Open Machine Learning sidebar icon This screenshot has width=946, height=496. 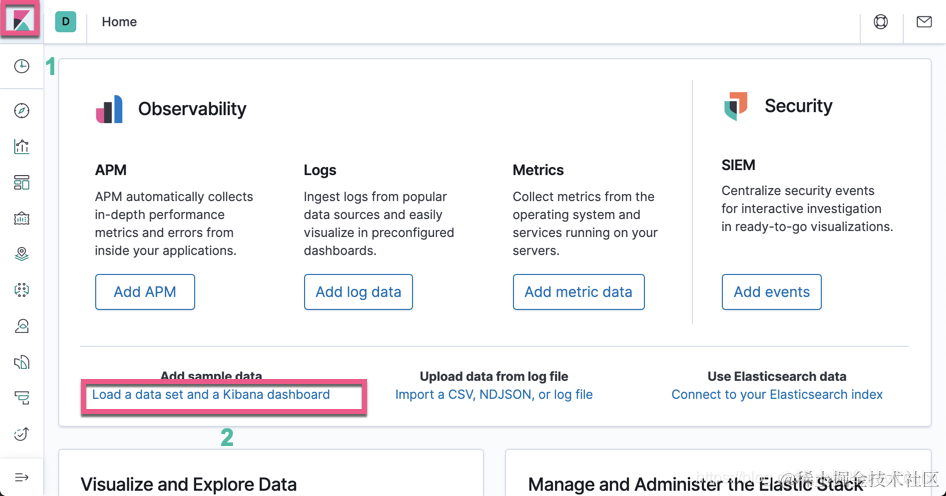click(21, 290)
